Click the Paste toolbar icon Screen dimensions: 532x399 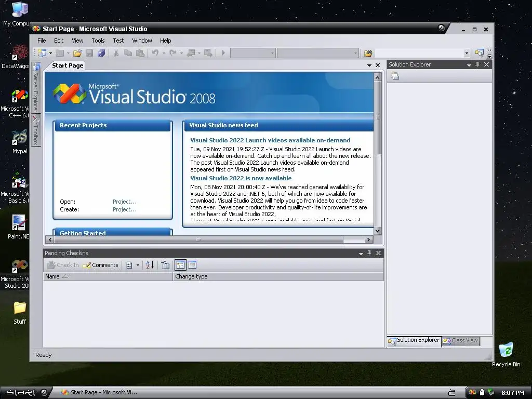pyautogui.click(x=140, y=53)
